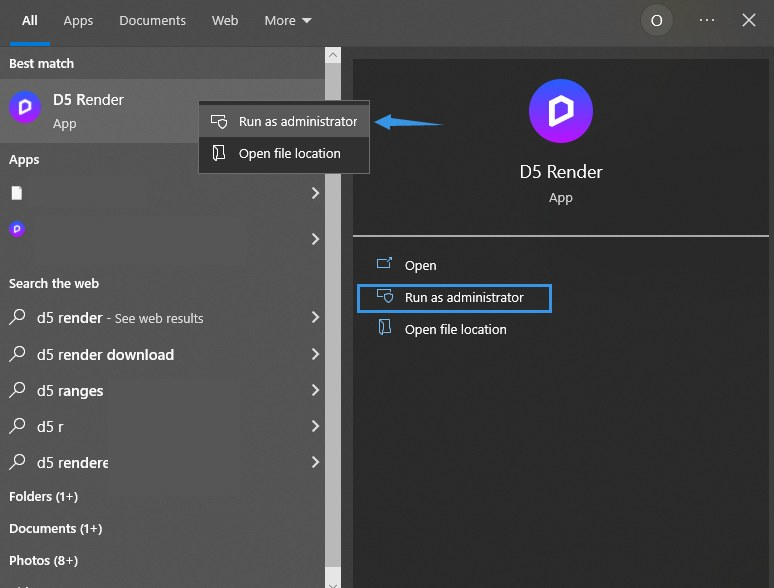
Task: Click search icon beside 'd5 rendere'
Action: tap(17, 462)
